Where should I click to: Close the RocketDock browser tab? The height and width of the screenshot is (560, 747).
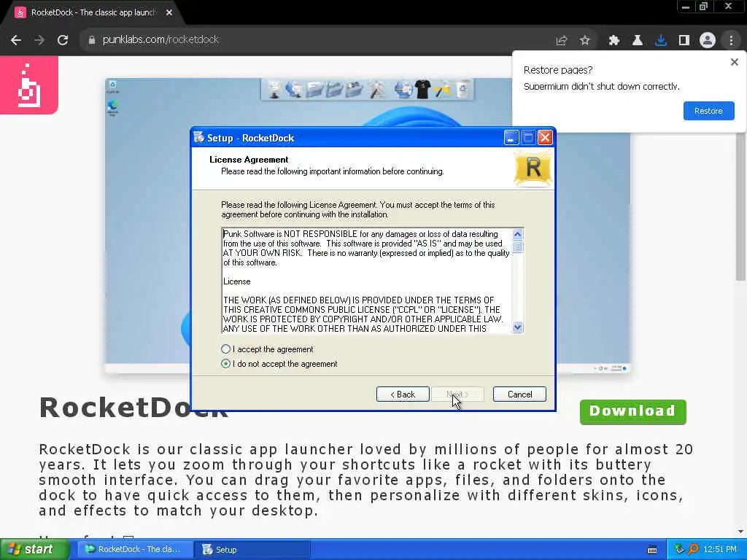click(x=169, y=13)
